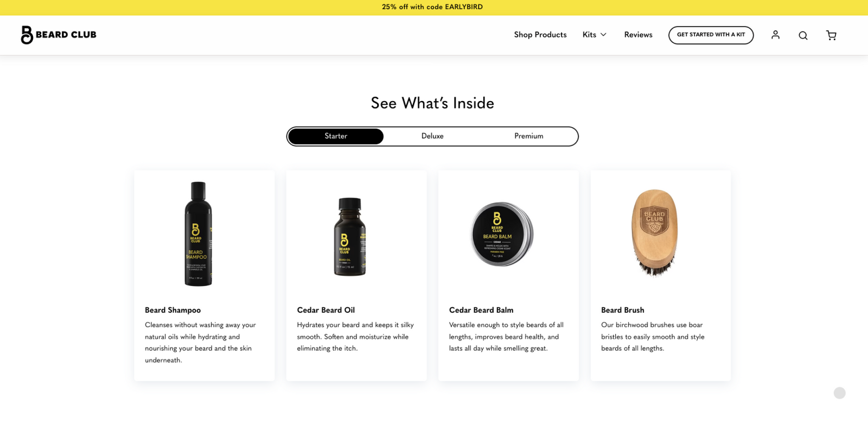Screen dimensions: 868x435
Task: Click the Get Started With A Kit button
Action: coord(711,35)
